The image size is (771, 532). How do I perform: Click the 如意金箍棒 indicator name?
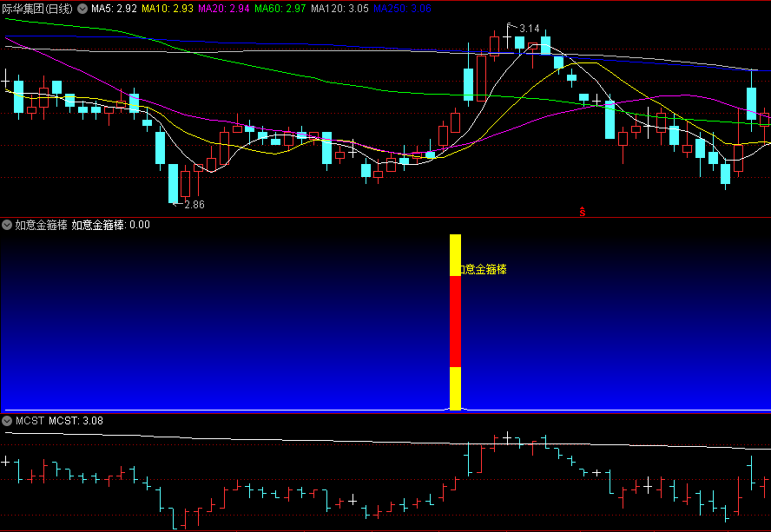coord(42,225)
